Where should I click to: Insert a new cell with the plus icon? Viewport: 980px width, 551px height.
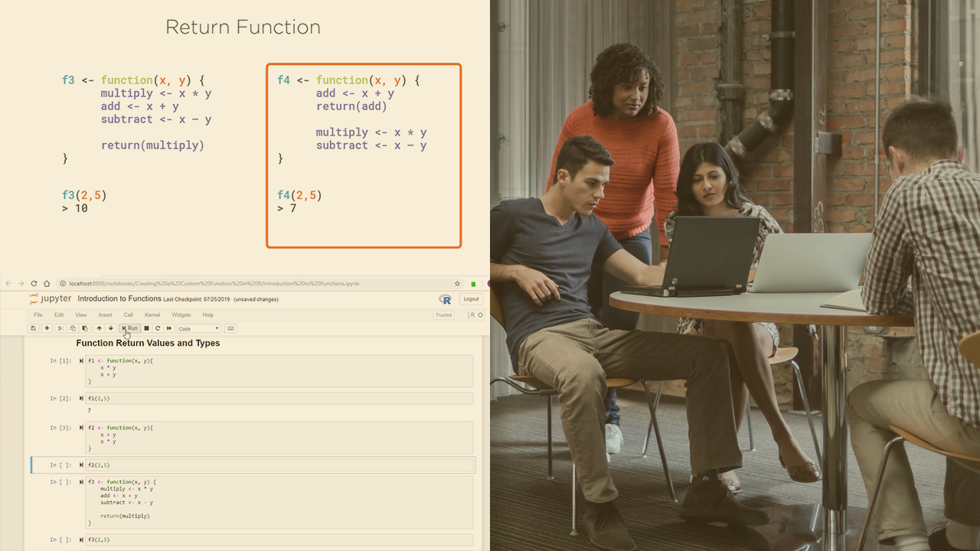(x=46, y=328)
